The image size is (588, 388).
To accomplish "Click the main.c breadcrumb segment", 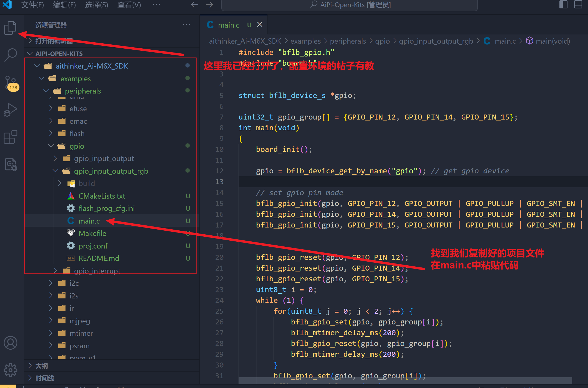I will point(500,41).
